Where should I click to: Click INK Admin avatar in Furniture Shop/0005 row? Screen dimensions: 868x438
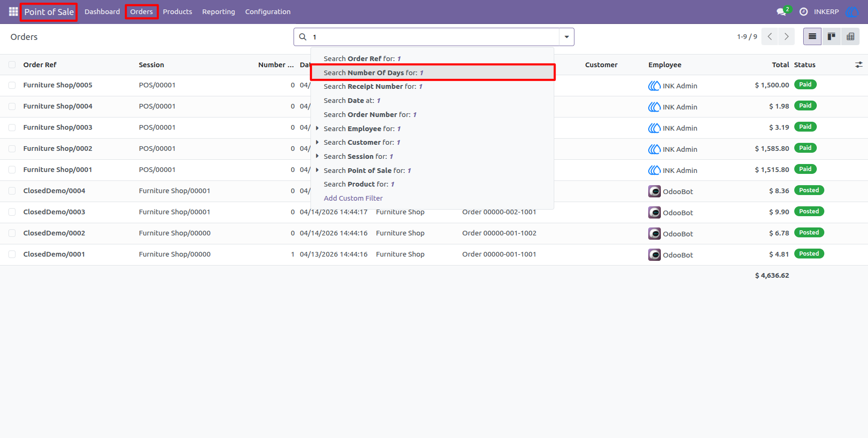pos(654,86)
